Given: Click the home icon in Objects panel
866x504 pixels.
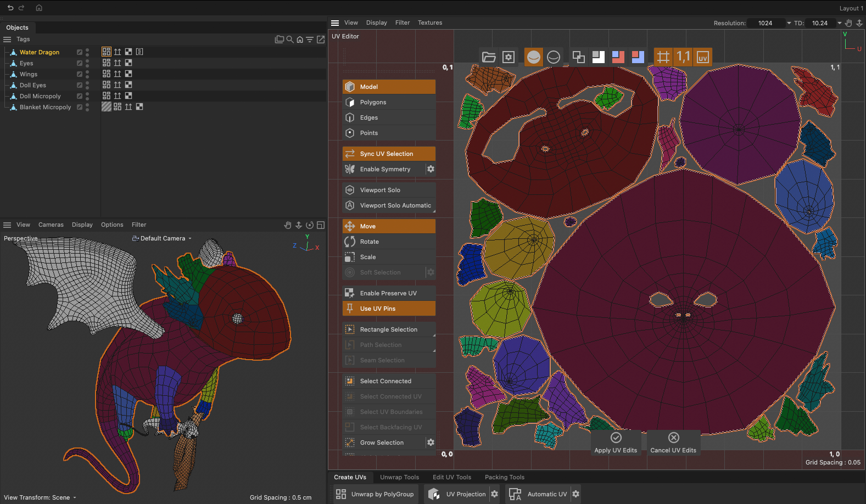Looking at the screenshot, I should (300, 40).
